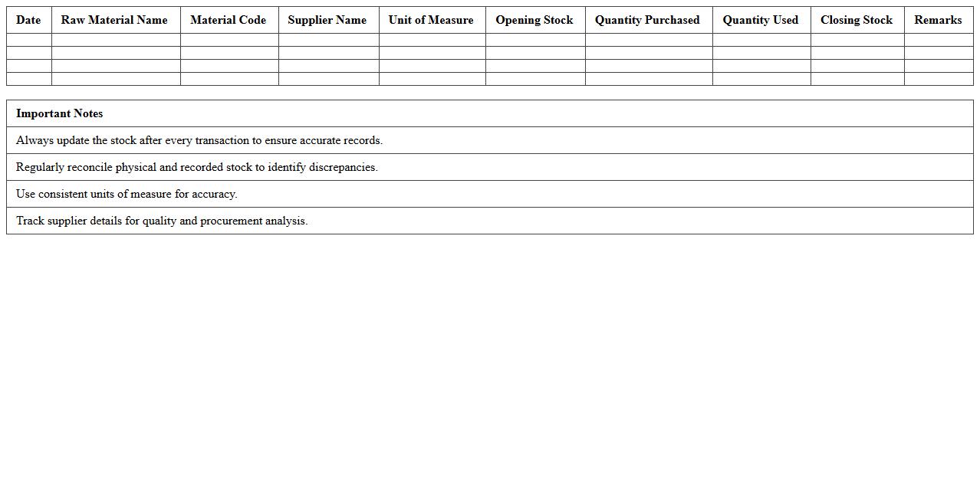Viewport: 980px width, 498px height.
Task: Click the Unit of Measure column header
Action: (431, 20)
